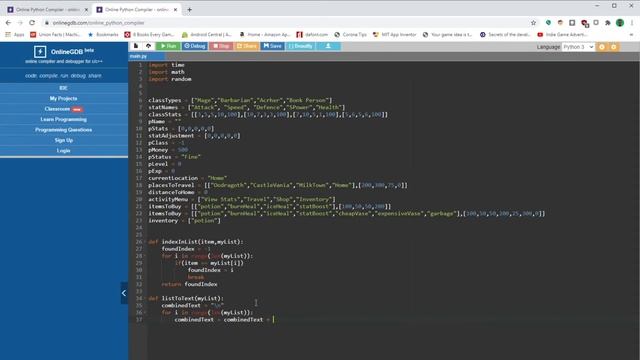Click the 'currentLocation' code line
Screen dimensions: 640x360
pos(188,178)
